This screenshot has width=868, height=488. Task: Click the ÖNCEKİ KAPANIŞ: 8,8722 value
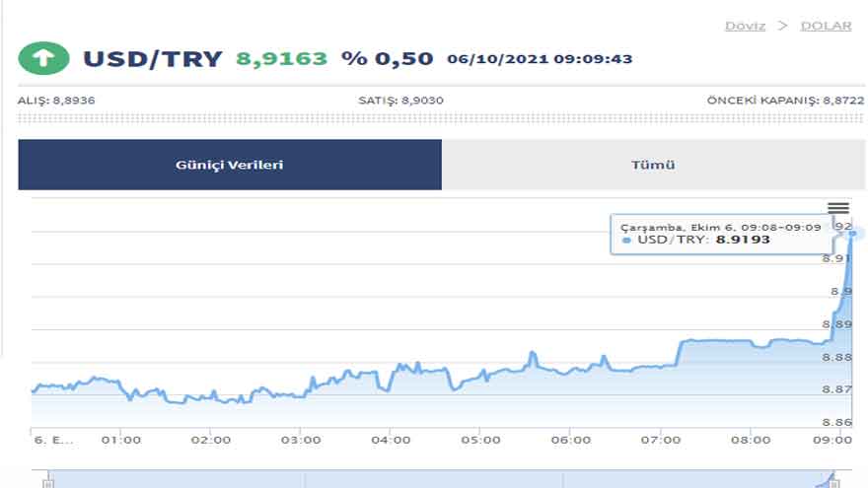(x=785, y=101)
